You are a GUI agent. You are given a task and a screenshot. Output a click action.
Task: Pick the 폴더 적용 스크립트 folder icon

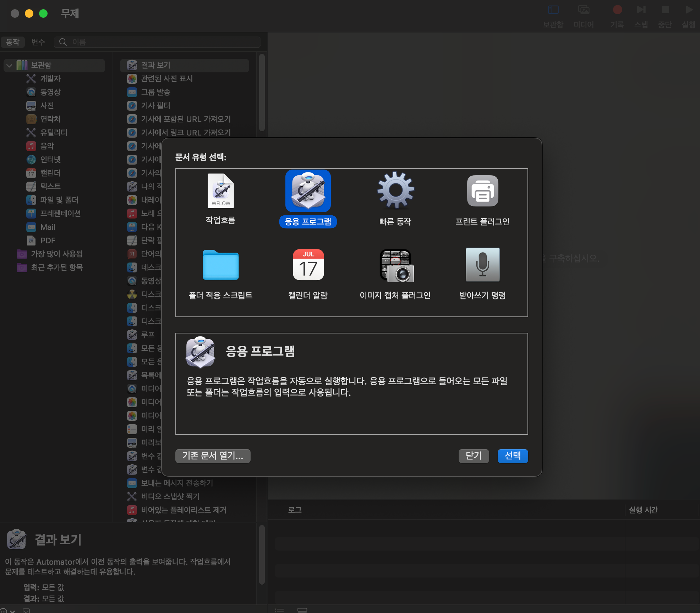(220, 265)
